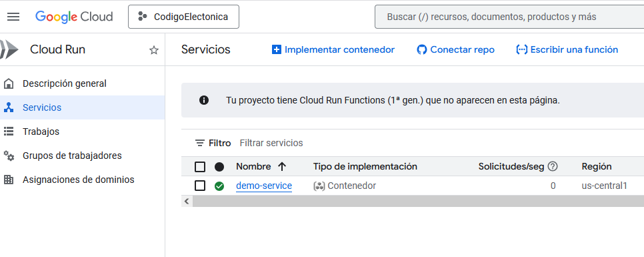Click the Filtro filter icon
The height and width of the screenshot is (257, 644).
[200, 143]
